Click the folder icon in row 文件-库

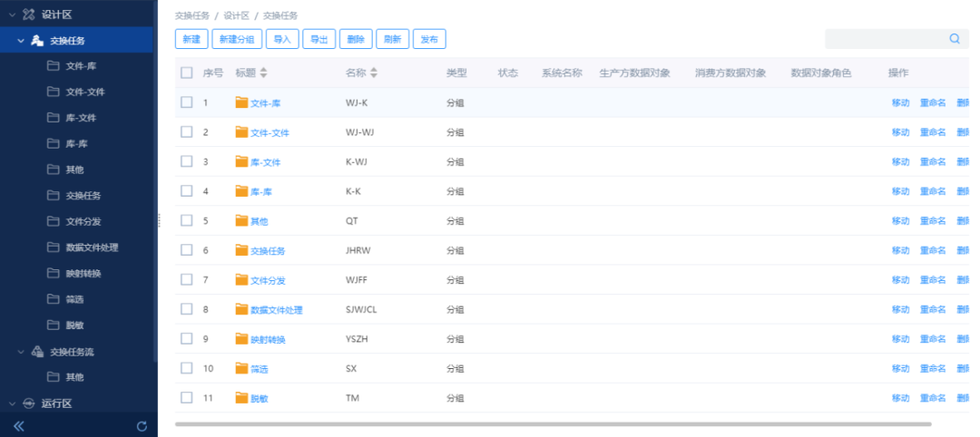tap(241, 102)
